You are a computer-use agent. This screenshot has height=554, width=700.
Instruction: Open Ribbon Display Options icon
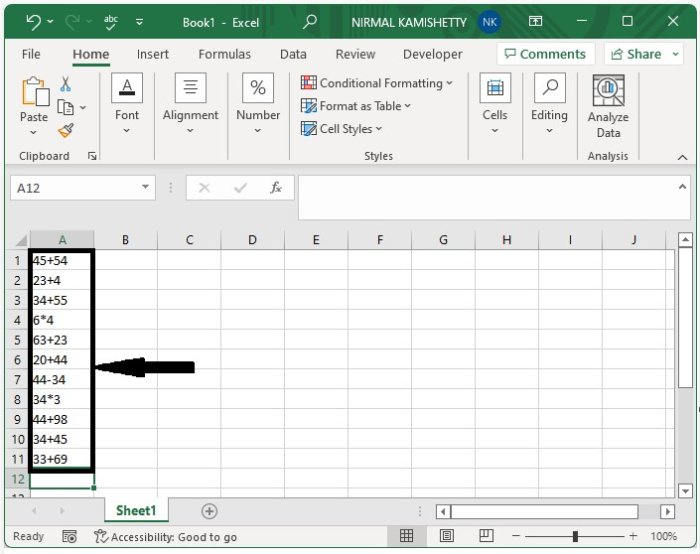click(x=535, y=21)
